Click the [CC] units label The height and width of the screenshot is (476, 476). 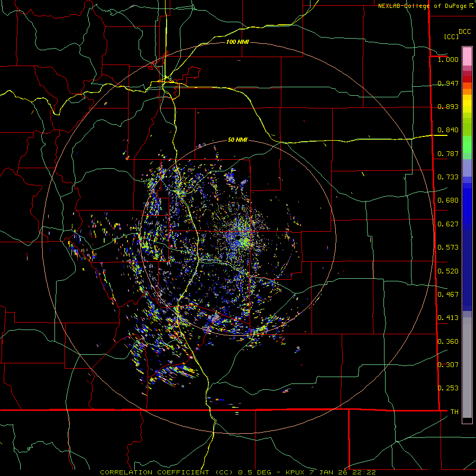pos(451,36)
